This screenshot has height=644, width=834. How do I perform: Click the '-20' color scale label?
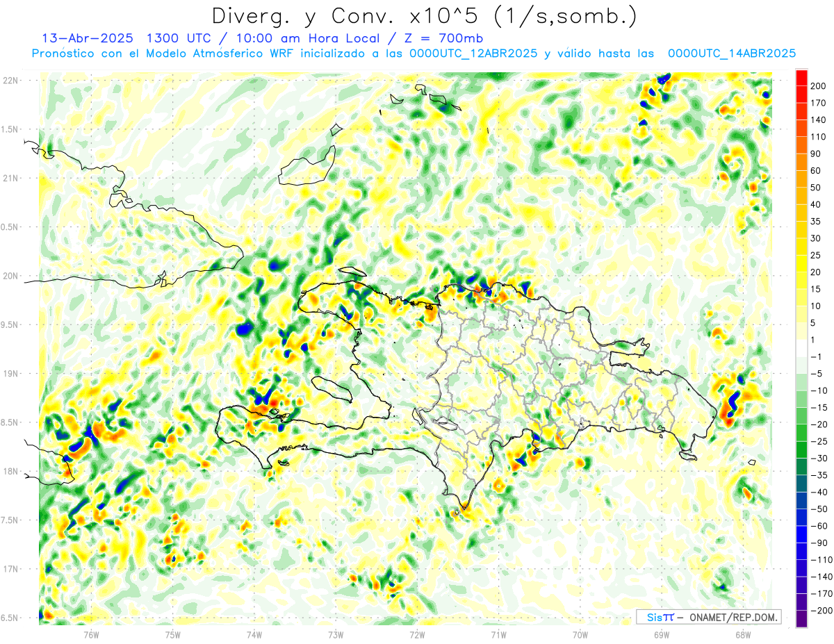pos(819,424)
